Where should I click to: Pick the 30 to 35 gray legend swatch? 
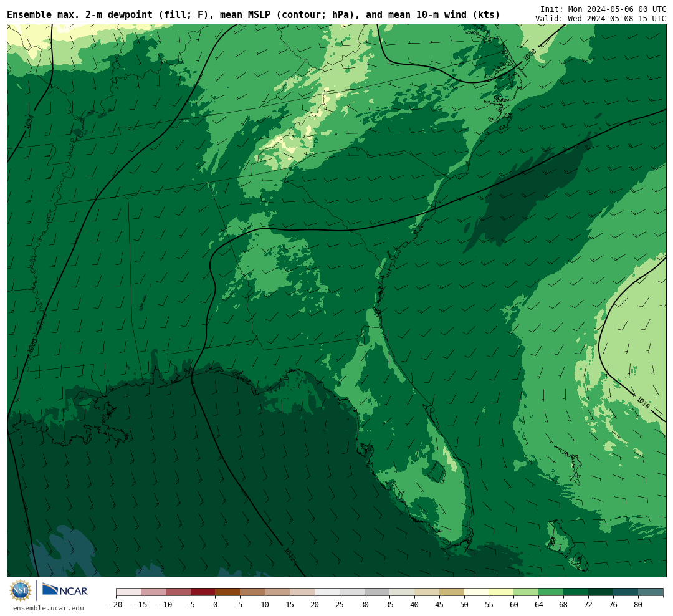(x=377, y=592)
